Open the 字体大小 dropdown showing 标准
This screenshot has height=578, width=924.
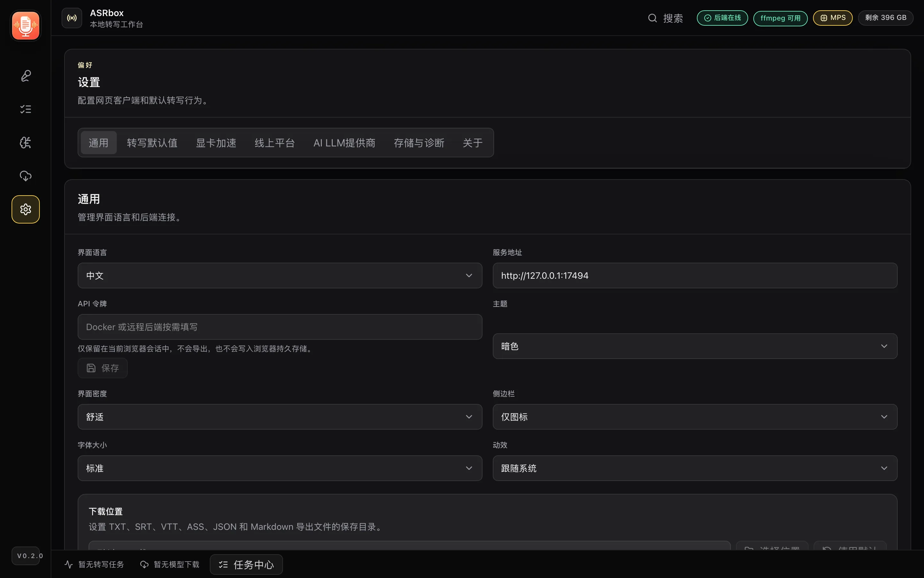coord(280,468)
